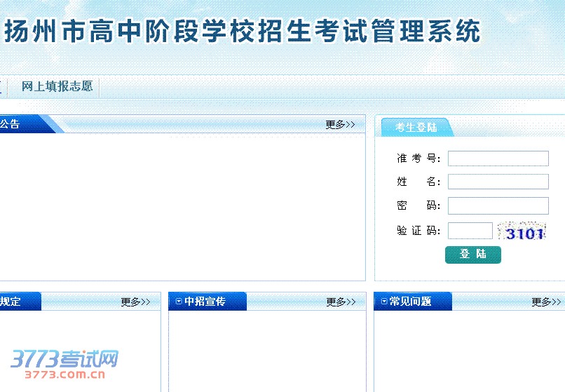Focus the 验证码 input box
This screenshot has width=565, height=392.
click(x=470, y=231)
